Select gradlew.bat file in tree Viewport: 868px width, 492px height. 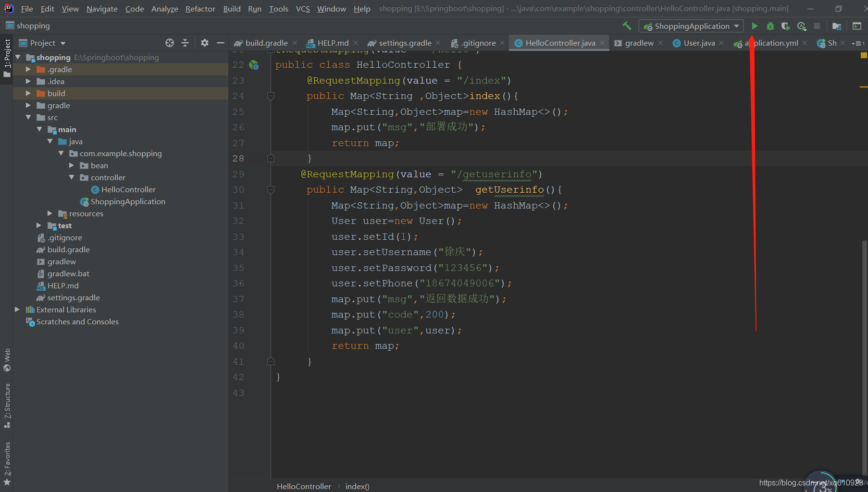tap(68, 273)
